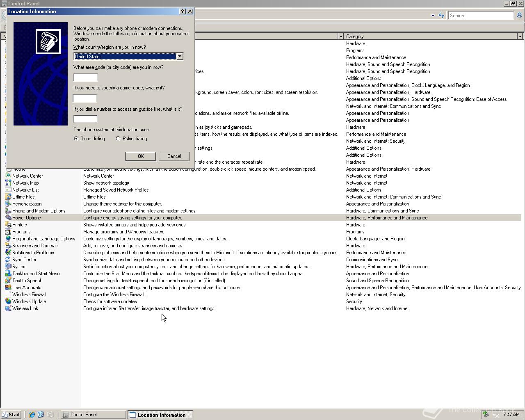The width and height of the screenshot is (525, 420).
Task: Click 'Manage programs and Windows features.' description
Action: [123, 232]
